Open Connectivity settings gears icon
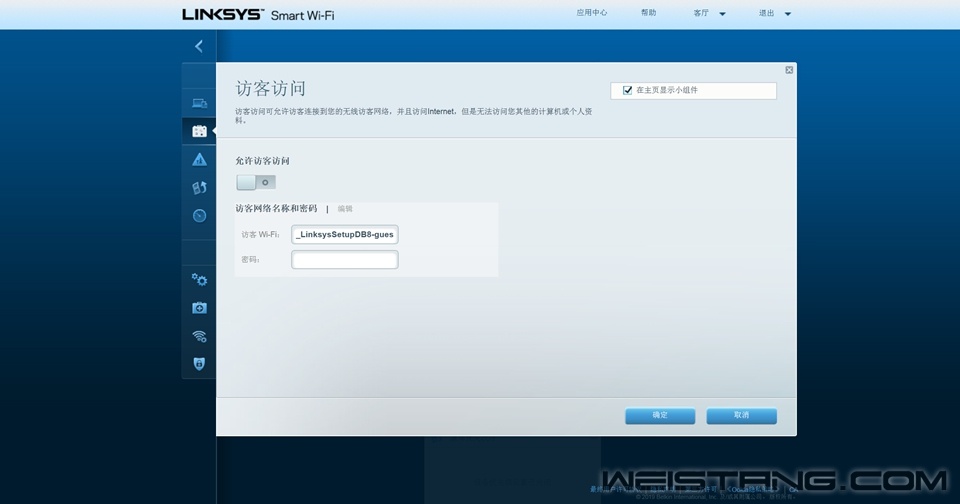960x504 pixels. pyautogui.click(x=199, y=280)
